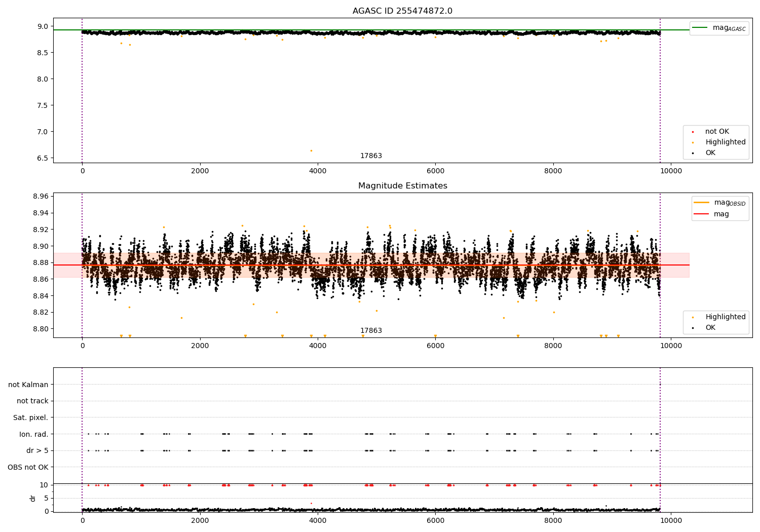This screenshot has height=532, width=760.
Task: Click the "not track" row label
Action: click(32, 401)
